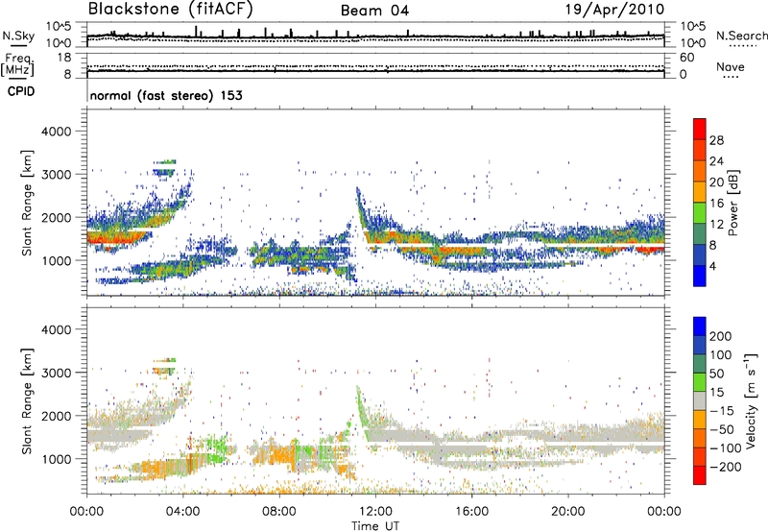Click the 2000 tick in power panel
This screenshot has height=532, width=768.
[x=57, y=217]
